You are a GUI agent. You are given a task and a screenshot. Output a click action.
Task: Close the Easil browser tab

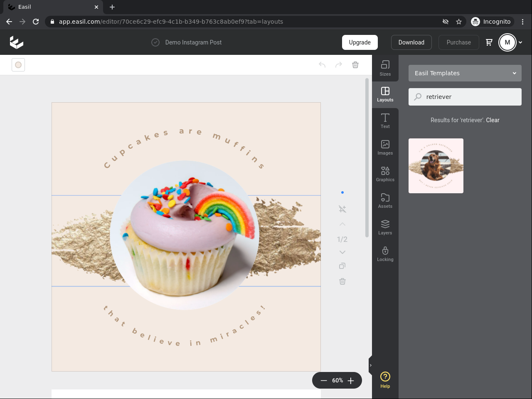(x=96, y=7)
